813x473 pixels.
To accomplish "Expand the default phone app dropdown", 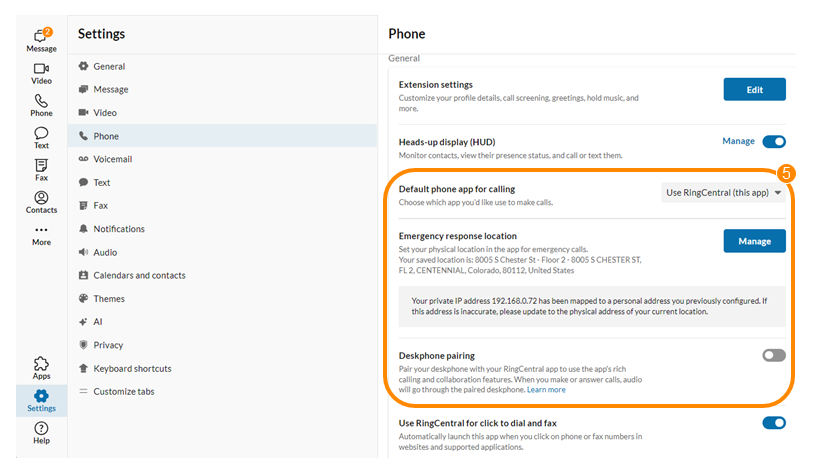I will click(x=724, y=193).
